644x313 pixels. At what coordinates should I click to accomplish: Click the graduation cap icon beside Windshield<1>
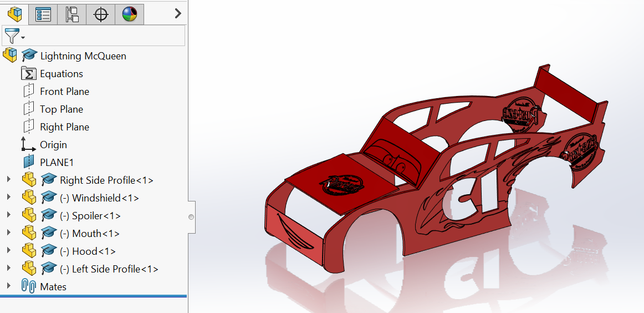coord(48,197)
